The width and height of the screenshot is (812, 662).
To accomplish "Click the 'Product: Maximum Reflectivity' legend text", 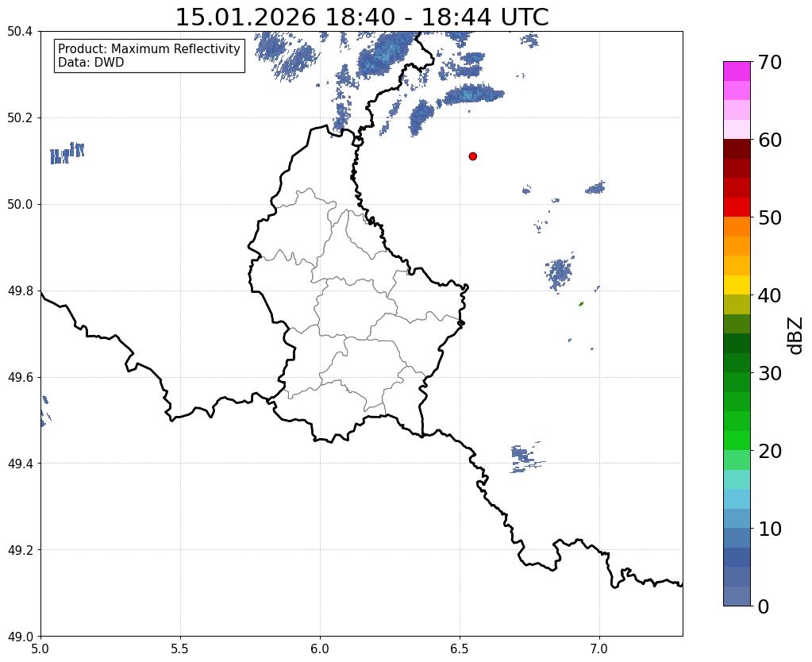I will tap(149, 48).
